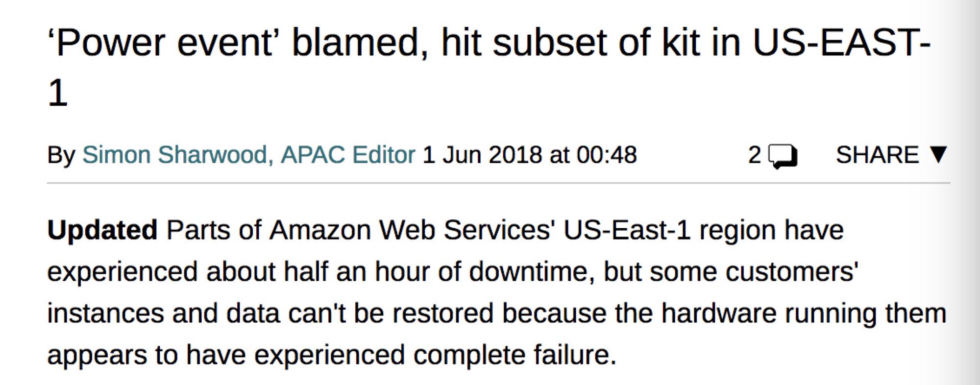Viewport: 980px width, 385px height.
Task: Click the horizontal divider below the byline
Action: 498,183
